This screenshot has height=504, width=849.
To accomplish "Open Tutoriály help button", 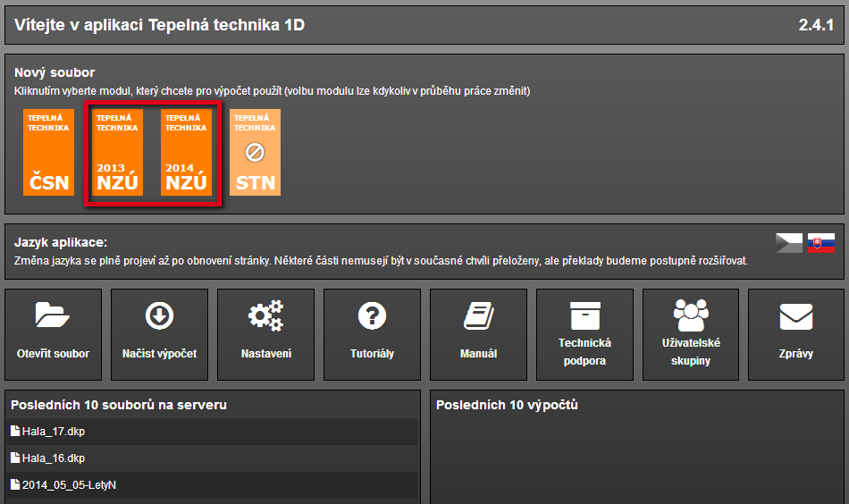I will (372, 334).
